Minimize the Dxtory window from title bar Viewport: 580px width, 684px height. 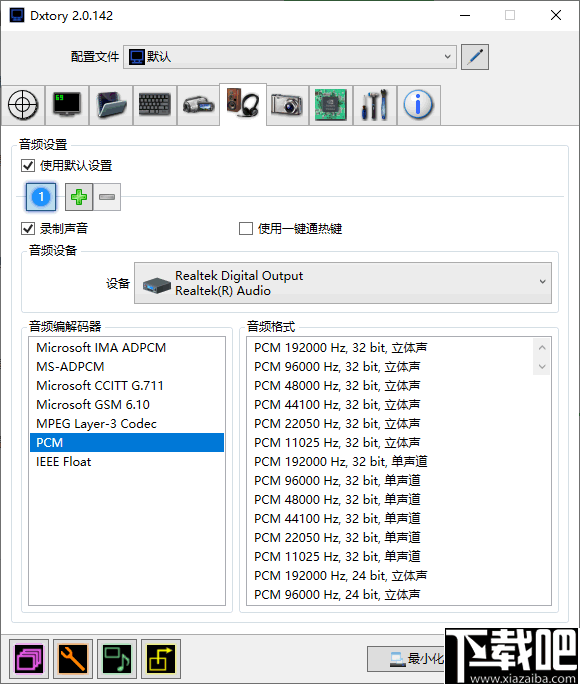[465, 15]
